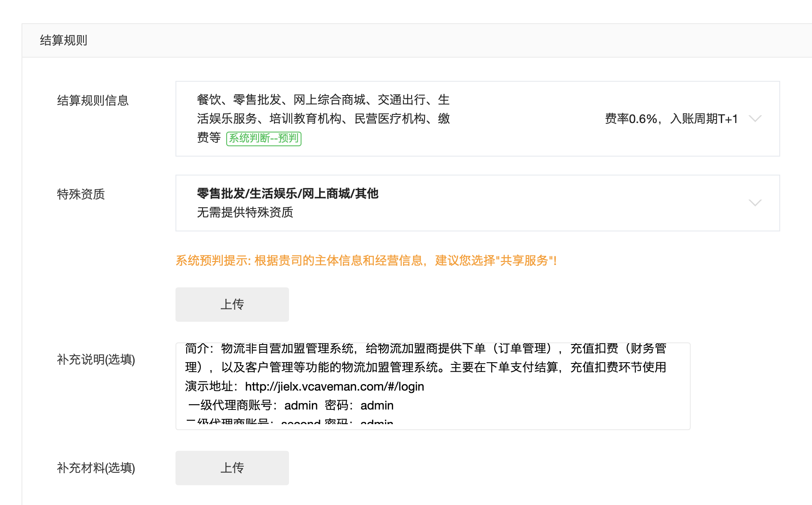Click the 补充说明(选填) field label
The width and height of the screenshot is (812, 505).
tap(96, 360)
